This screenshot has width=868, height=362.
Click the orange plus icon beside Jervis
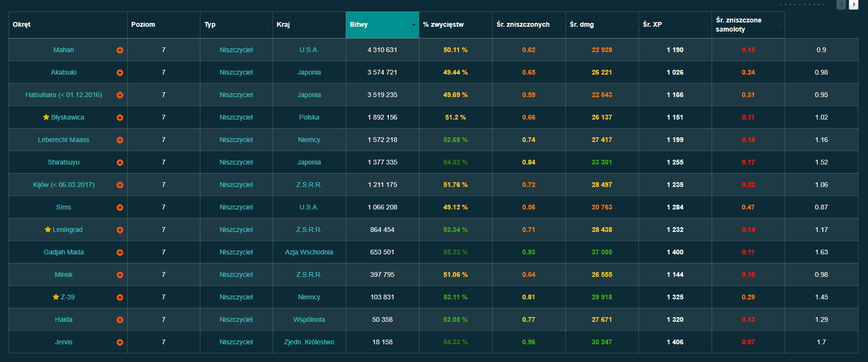(120, 342)
